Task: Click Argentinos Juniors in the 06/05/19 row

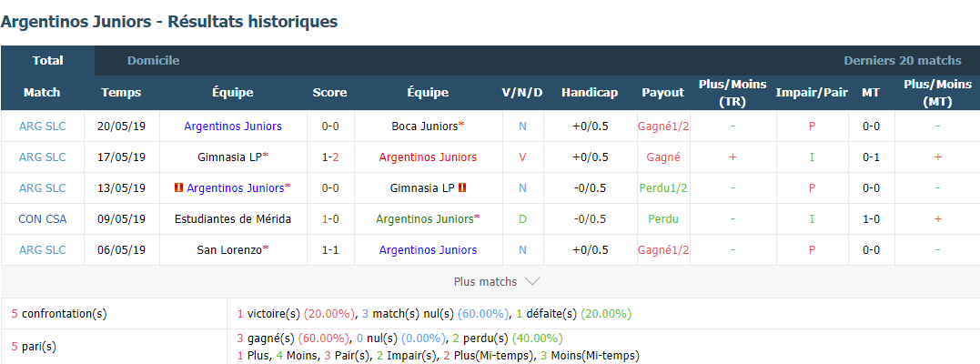Action: point(429,249)
